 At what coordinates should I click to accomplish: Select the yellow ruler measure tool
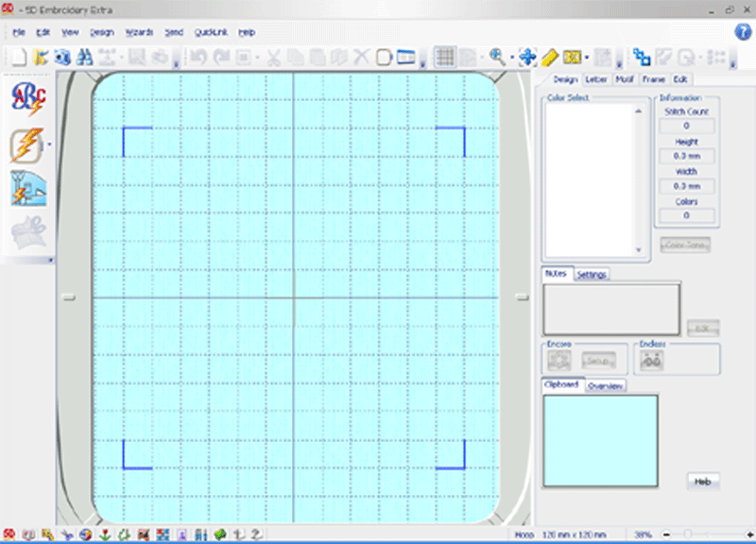coord(550,58)
